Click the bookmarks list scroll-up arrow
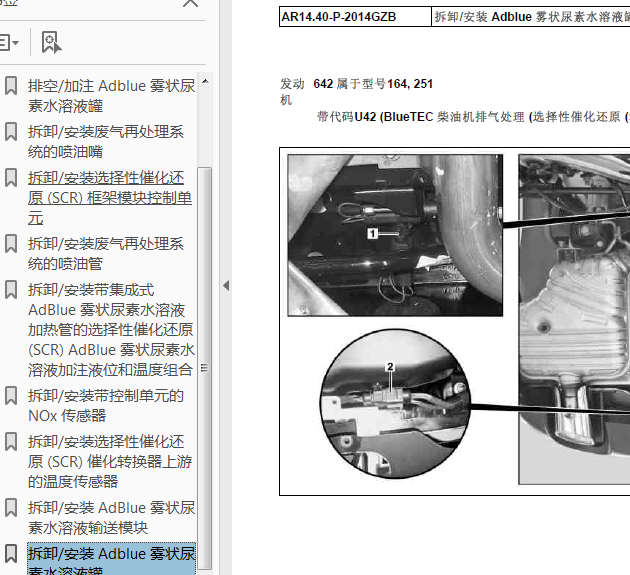Viewport: 630px width, 575px height. (x=205, y=81)
